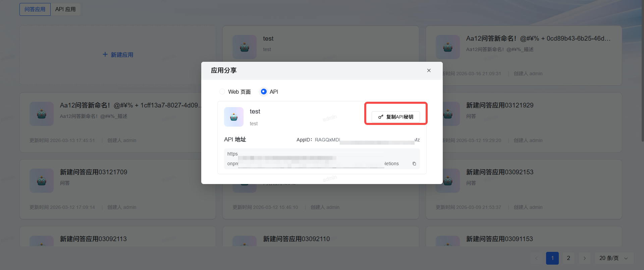
Task: Click robot icon of 新建问答应用03121709
Action: pos(42,181)
